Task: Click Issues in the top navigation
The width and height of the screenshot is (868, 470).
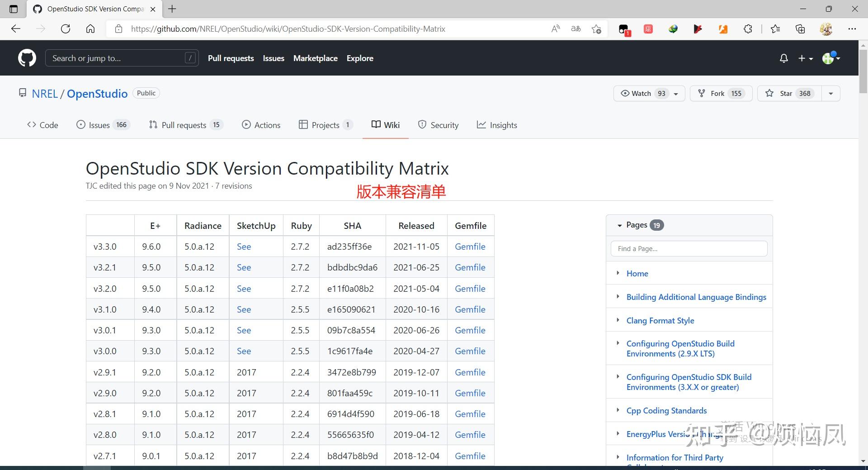Action: click(274, 58)
